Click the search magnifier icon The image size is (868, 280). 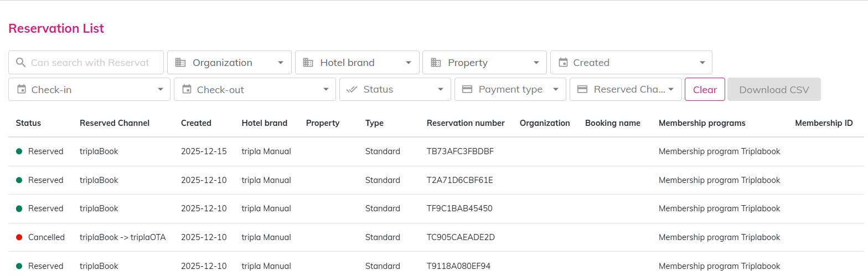(x=21, y=63)
